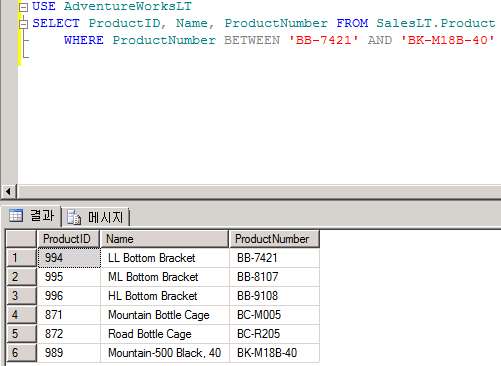Click the Road Bottle Cage cell
This screenshot has width=501, height=366.
point(165,334)
